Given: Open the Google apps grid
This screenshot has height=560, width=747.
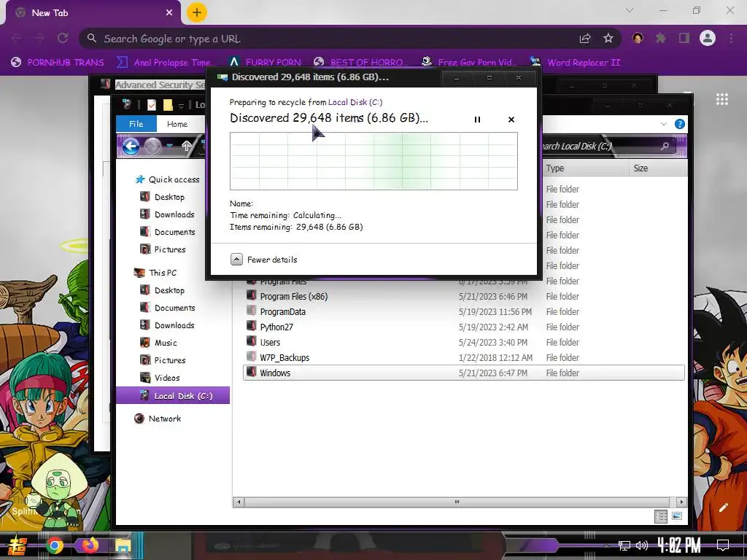Looking at the screenshot, I should 722,99.
